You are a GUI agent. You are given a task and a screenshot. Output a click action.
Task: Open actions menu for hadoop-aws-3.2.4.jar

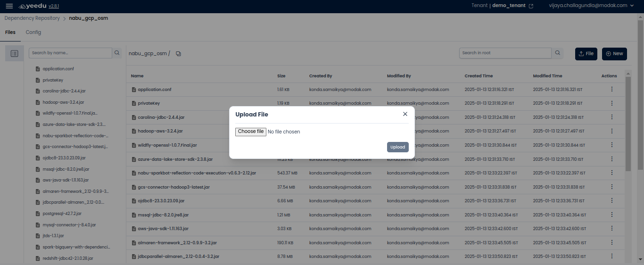coord(612,131)
